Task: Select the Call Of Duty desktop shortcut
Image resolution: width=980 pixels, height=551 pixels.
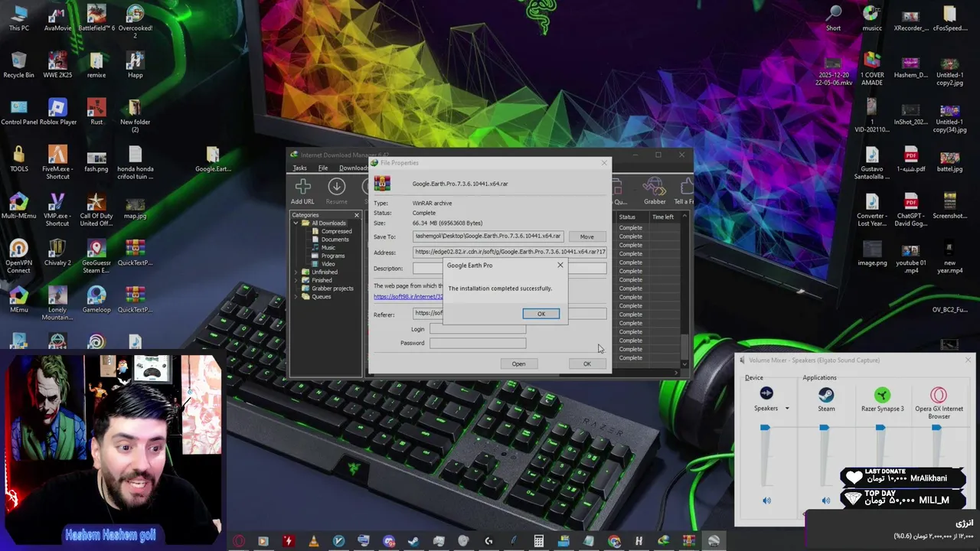Action: tap(96, 210)
